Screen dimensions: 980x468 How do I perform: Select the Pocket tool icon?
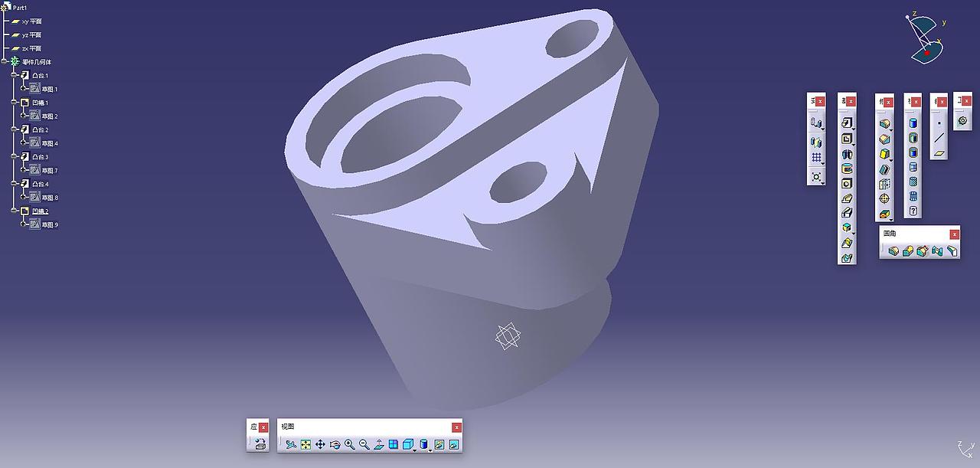click(847, 139)
